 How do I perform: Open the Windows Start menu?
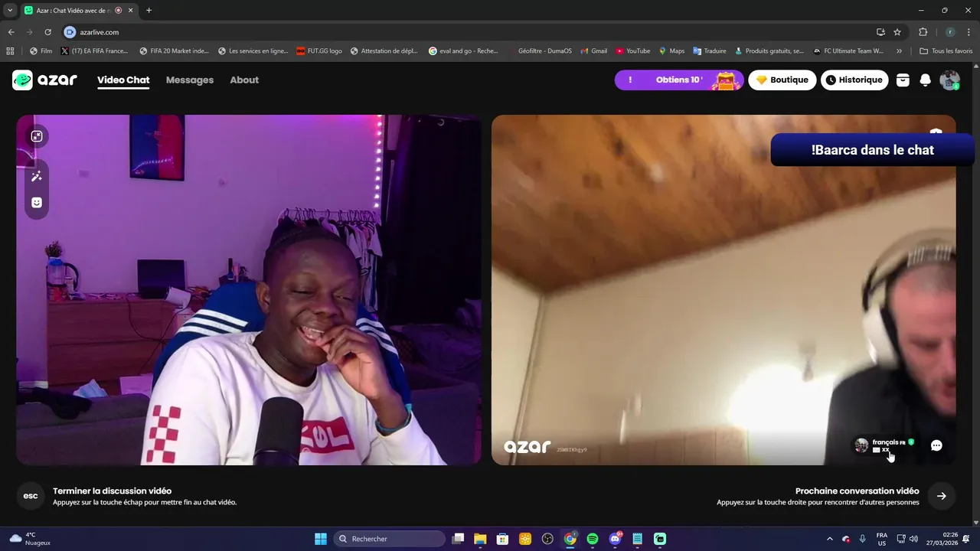pyautogui.click(x=321, y=539)
